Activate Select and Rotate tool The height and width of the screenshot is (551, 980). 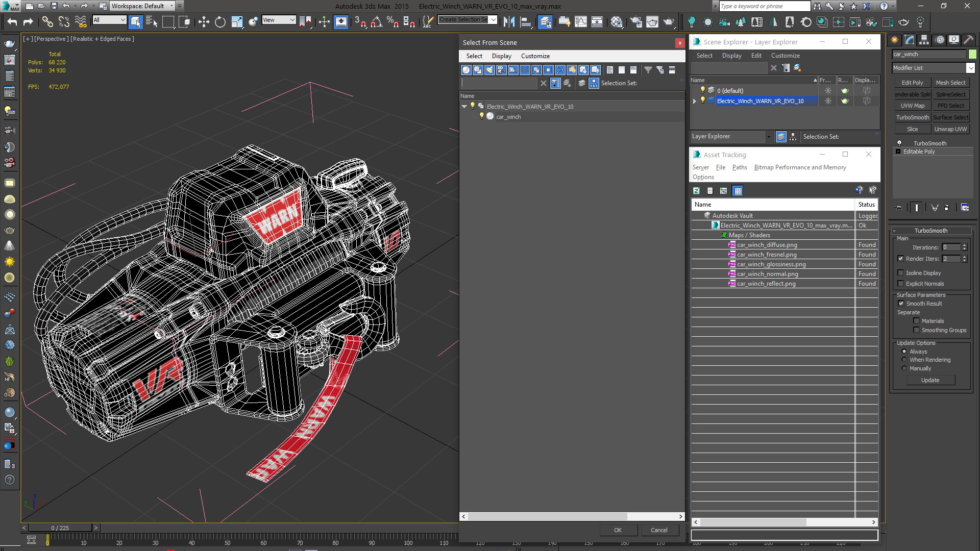(220, 21)
